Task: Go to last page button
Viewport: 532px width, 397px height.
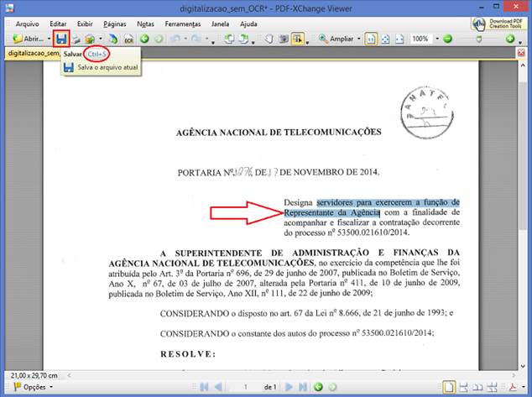Action: tap(303, 387)
